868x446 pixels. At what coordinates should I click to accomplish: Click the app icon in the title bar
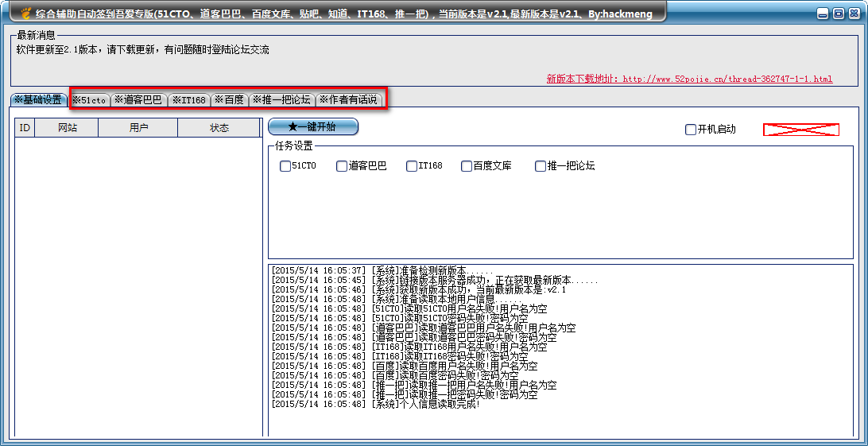25,13
